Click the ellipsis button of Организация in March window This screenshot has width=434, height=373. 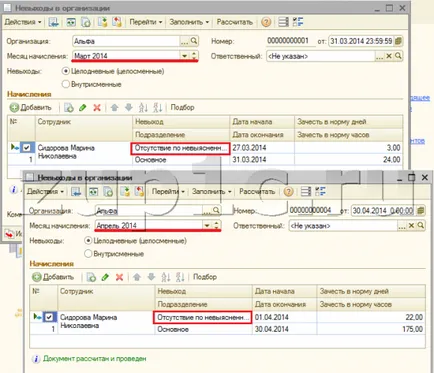pos(184,41)
